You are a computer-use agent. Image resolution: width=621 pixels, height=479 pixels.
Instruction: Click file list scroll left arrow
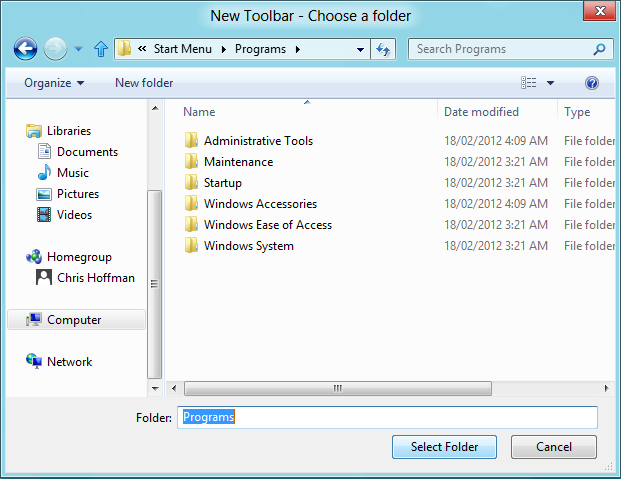(x=174, y=388)
